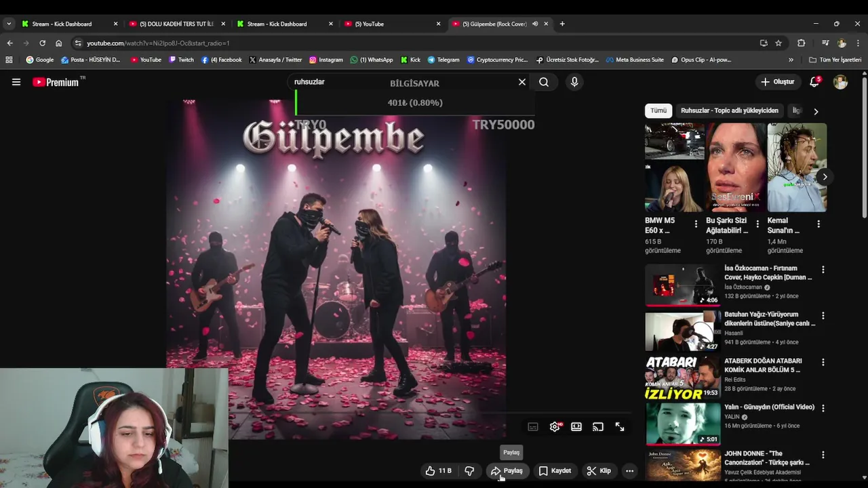Open the Oluştur create menu
The height and width of the screenshot is (488, 868).
[x=777, y=82]
